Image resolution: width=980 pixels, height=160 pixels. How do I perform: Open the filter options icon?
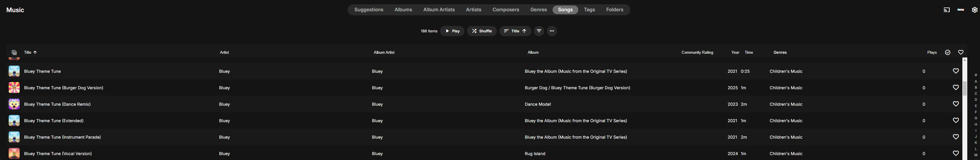[539, 31]
